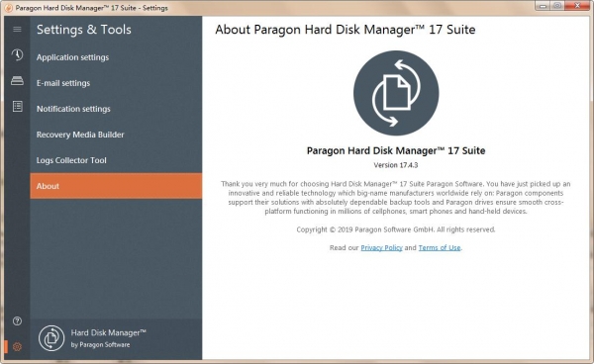Click the Hard Disk Manager logo at the sidebar bottom
The height and width of the screenshot is (364, 594).
pos(51,338)
